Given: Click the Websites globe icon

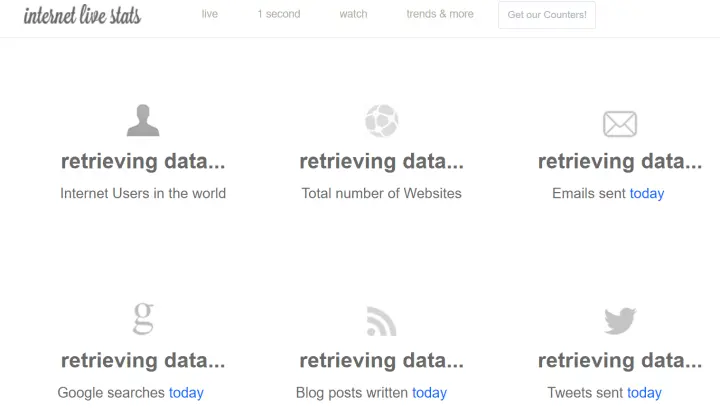Looking at the screenshot, I should point(382,121).
